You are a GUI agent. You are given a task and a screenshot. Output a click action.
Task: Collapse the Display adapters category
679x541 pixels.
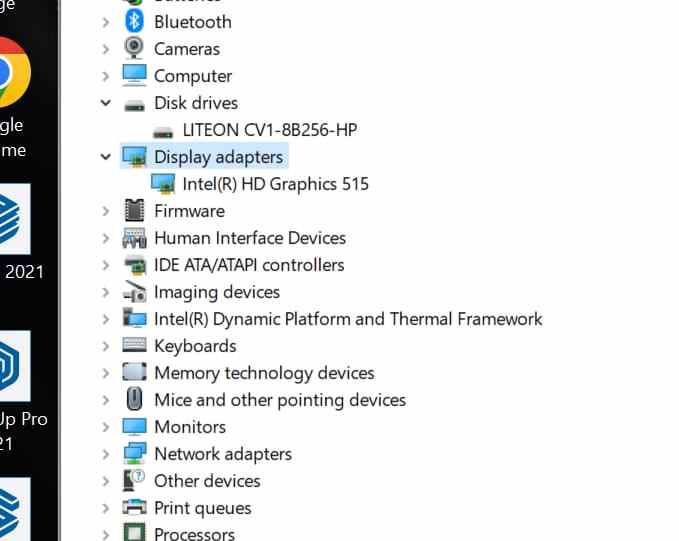[106, 157]
